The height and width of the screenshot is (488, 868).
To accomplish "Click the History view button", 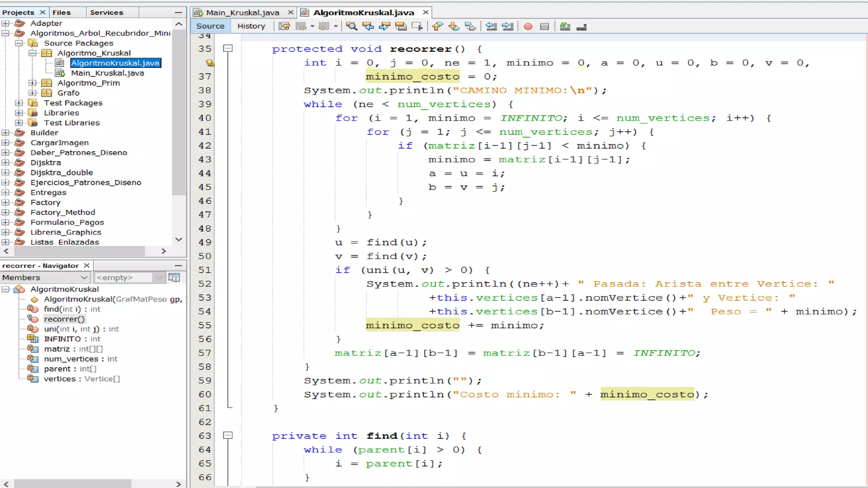I will coord(251,26).
